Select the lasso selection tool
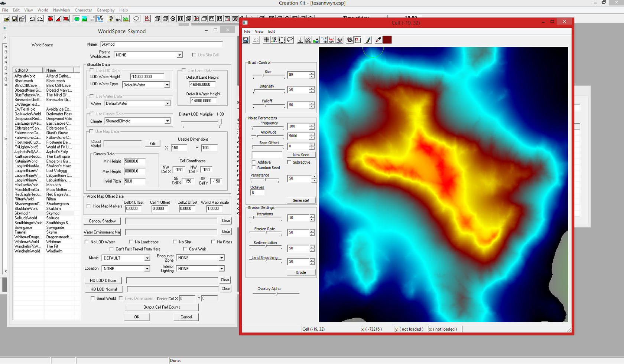 pos(290,40)
